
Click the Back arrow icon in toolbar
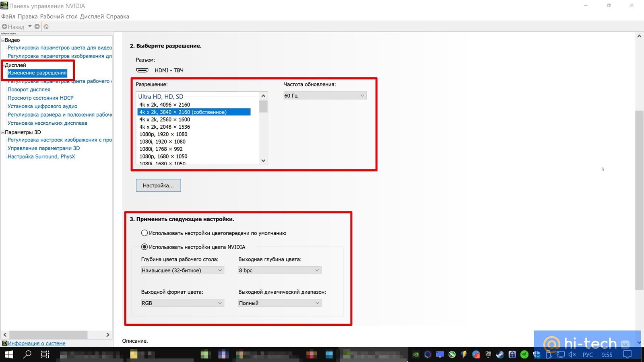tap(5, 27)
